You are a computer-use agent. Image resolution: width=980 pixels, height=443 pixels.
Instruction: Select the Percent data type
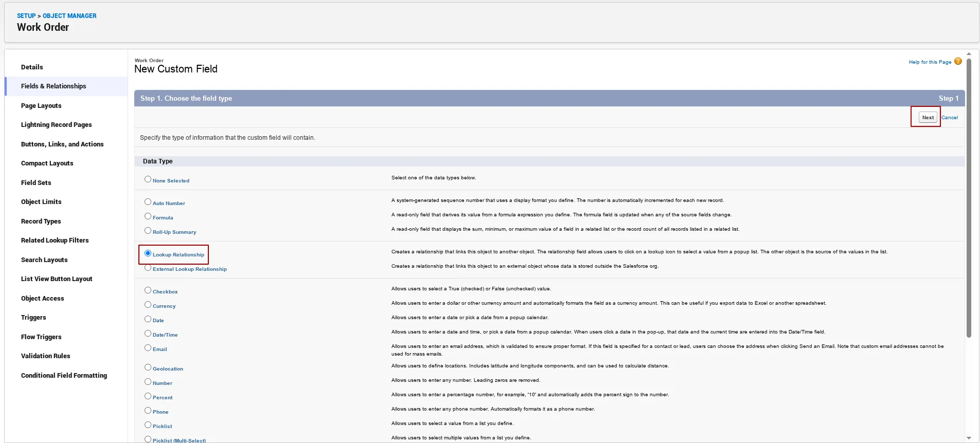coord(148,396)
